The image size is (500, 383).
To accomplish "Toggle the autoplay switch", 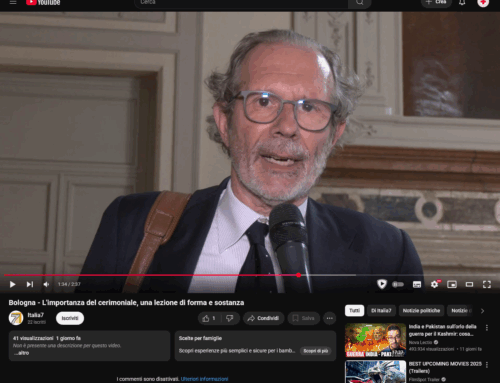I will [398, 284].
